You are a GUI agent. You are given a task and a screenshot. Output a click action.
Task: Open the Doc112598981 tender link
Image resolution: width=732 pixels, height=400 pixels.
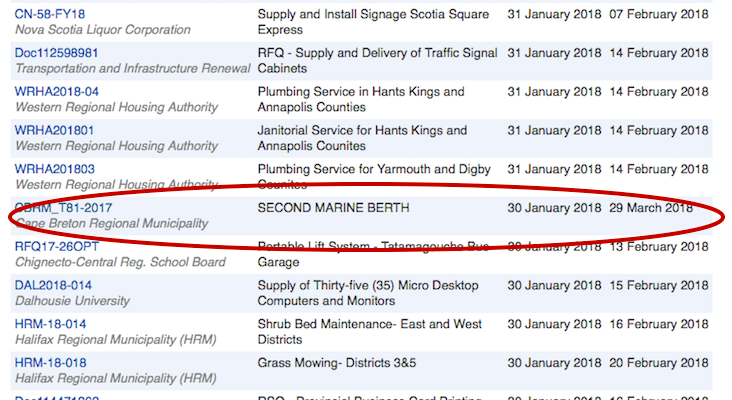point(56,53)
